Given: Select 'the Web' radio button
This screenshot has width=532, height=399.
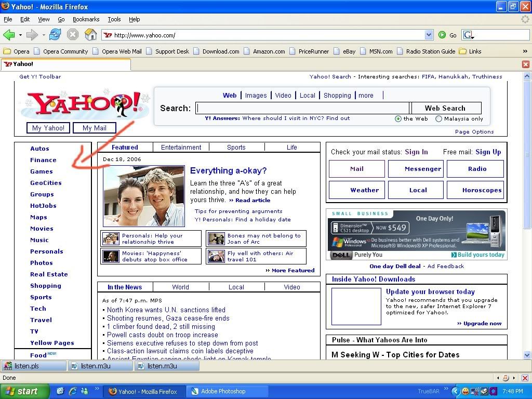Looking at the screenshot, I should (x=398, y=119).
